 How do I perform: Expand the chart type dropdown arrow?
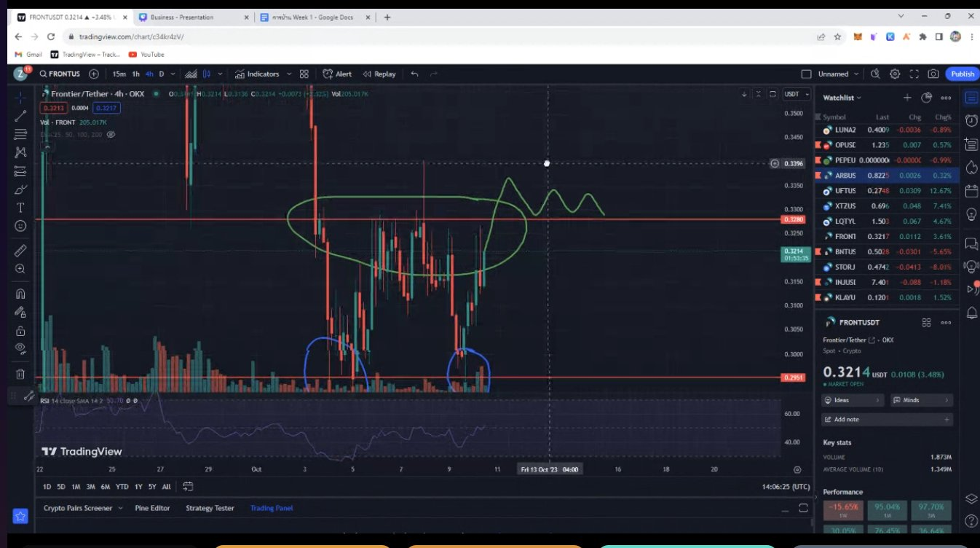point(220,74)
